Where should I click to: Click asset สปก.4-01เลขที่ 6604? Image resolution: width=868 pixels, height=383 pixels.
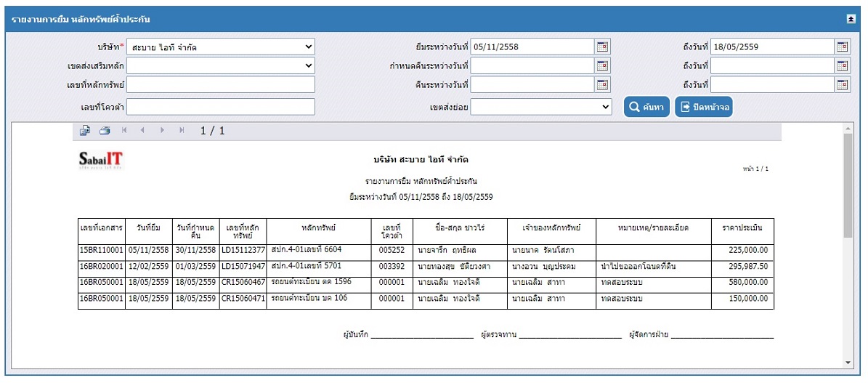(x=307, y=249)
